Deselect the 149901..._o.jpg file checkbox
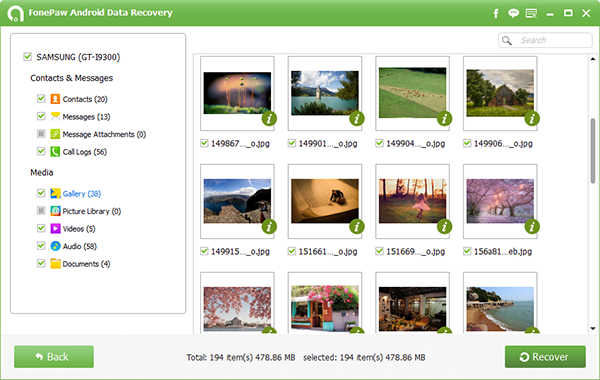 (292, 143)
